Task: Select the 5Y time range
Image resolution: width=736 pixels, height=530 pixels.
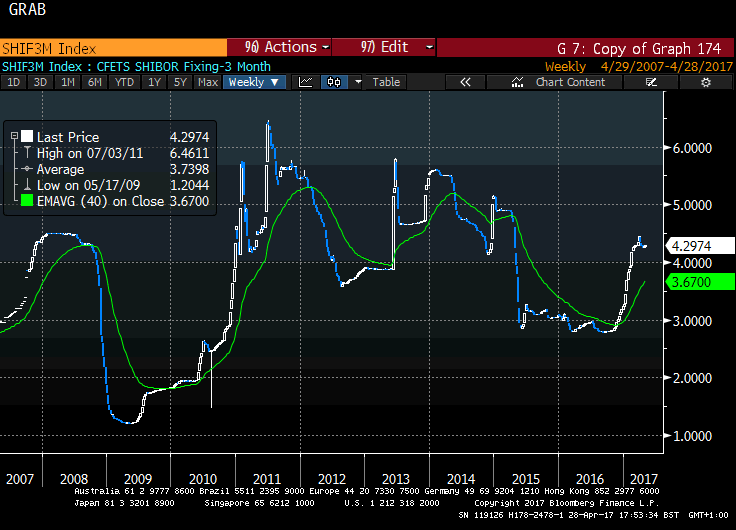Action: coord(179,82)
